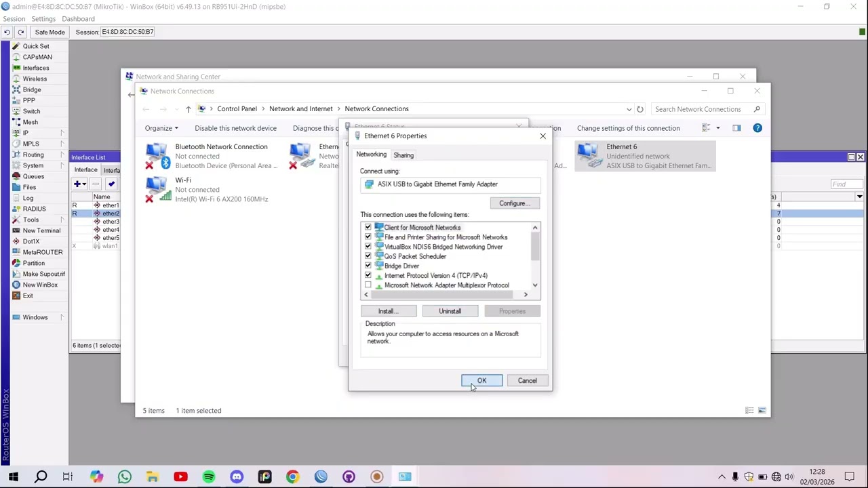Click WinBox undo arrow button
The image size is (868, 488).
(7, 32)
